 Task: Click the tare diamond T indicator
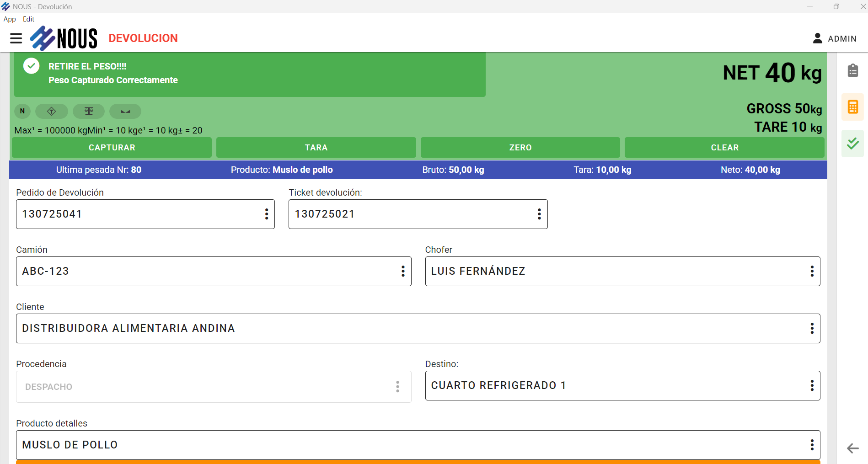pos(52,111)
